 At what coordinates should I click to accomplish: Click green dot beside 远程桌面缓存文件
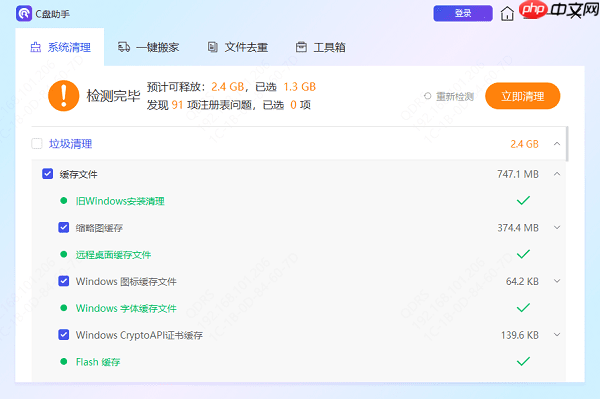click(64, 254)
